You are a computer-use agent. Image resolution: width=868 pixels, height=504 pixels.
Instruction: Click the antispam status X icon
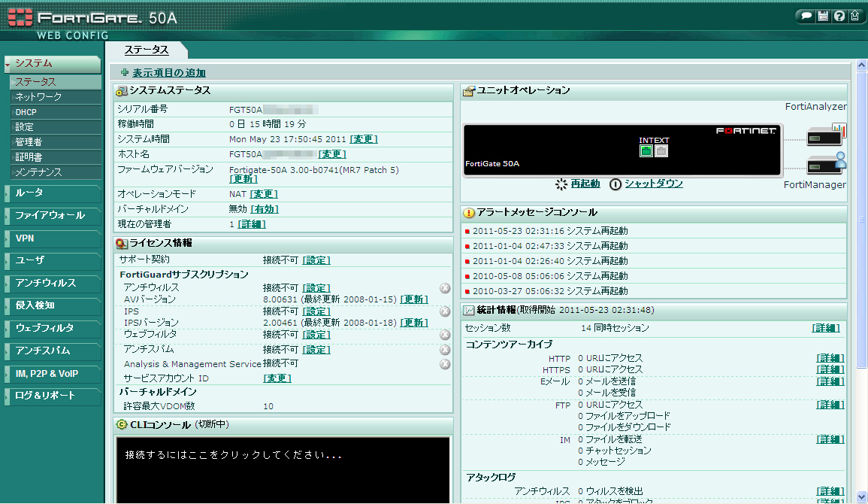coord(445,350)
